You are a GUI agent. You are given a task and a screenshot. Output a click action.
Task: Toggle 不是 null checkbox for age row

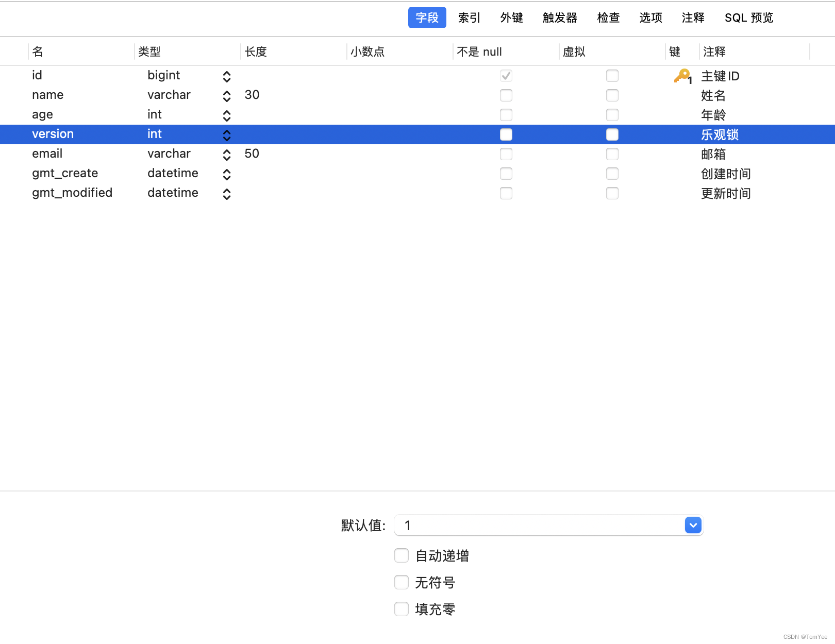(x=506, y=115)
